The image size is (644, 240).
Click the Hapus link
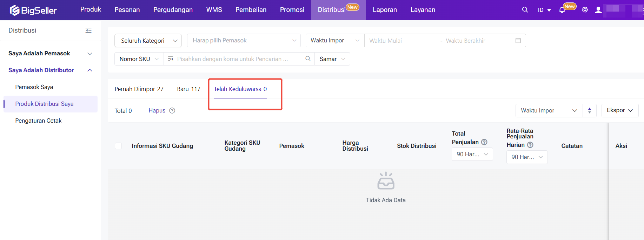[x=157, y=111]
